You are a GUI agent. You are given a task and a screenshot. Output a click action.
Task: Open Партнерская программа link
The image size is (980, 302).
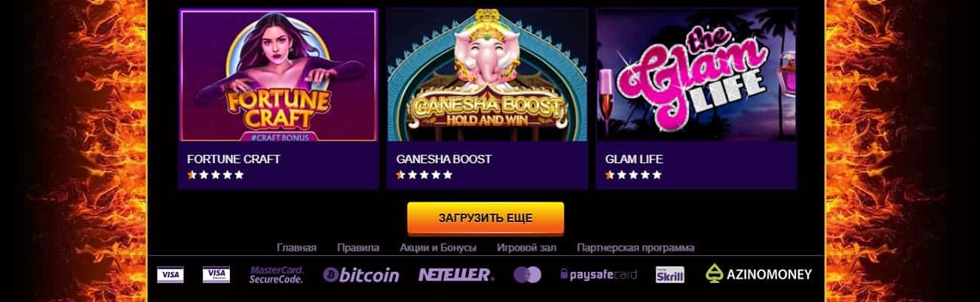click(x=635, y=248)
